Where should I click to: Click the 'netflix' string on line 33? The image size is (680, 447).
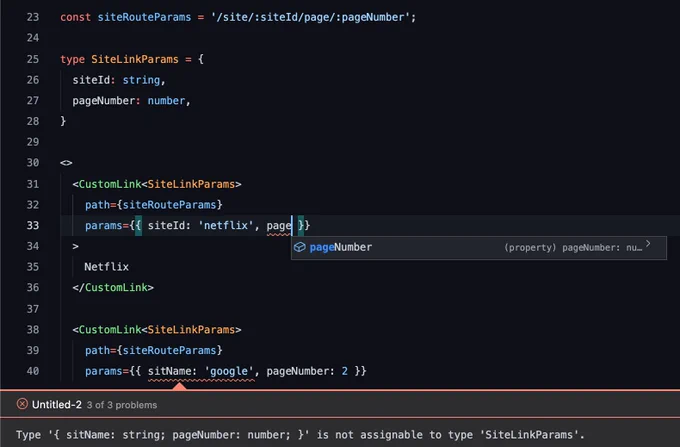tap(226, 225)
